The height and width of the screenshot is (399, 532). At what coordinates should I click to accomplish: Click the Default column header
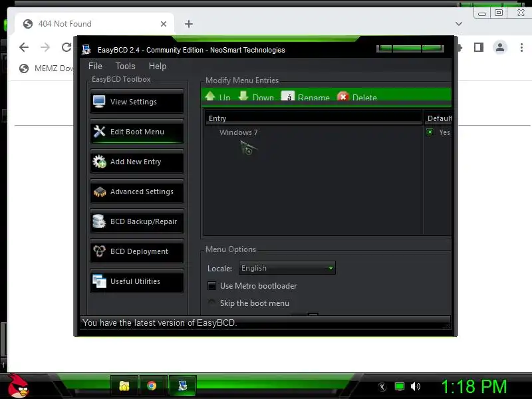click(438, 118)
